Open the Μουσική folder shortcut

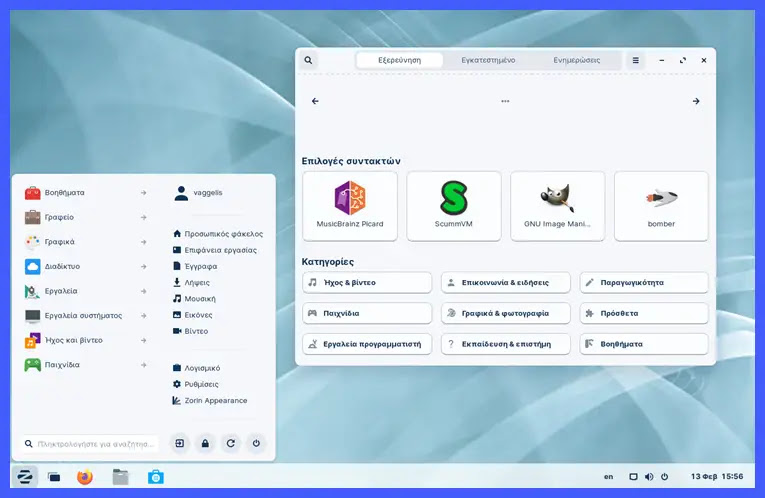(194, 299)
